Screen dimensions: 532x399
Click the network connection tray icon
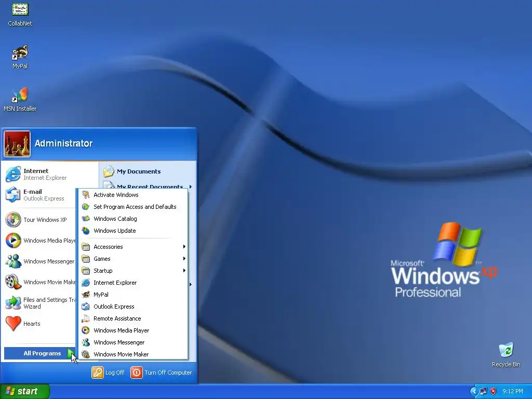484,392
